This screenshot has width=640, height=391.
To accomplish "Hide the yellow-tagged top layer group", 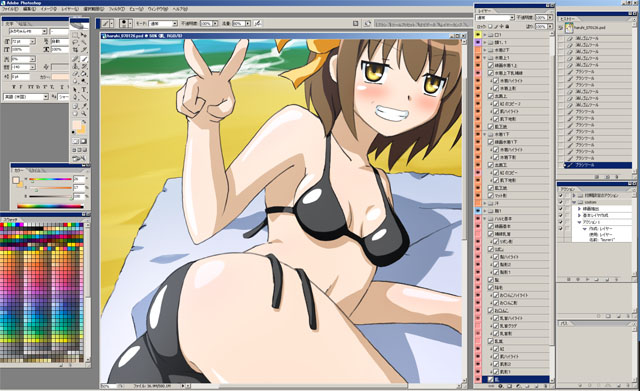I will [478, 35].
